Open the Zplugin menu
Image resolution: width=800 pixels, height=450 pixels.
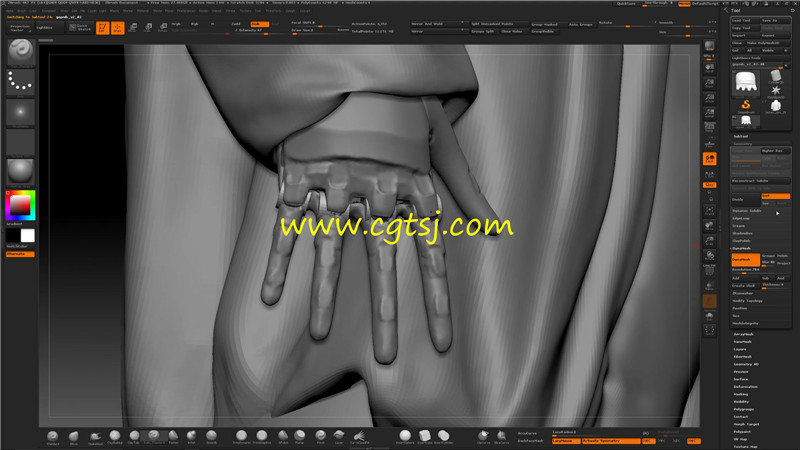pos(290,11)
